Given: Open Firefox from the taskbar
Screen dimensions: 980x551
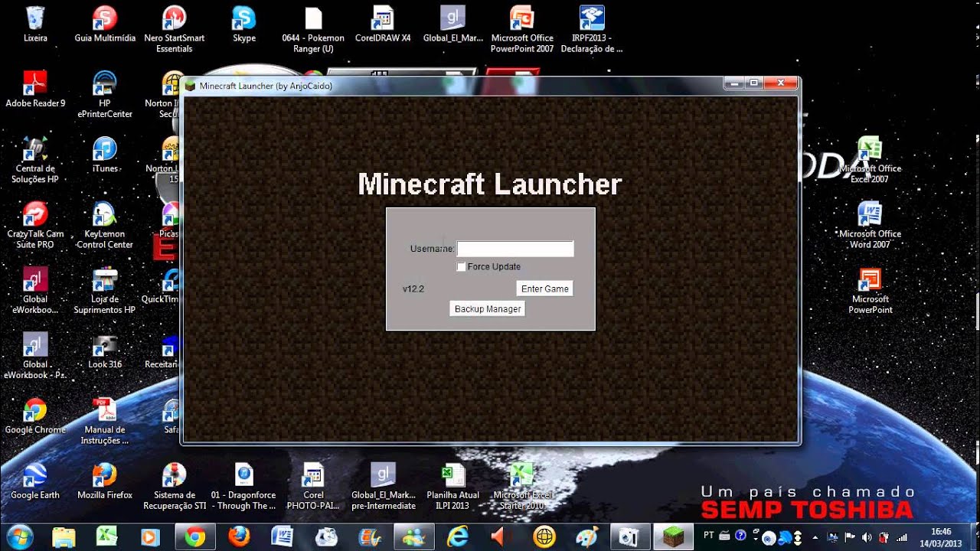Looking at the screenshot, I should (240, 536).
